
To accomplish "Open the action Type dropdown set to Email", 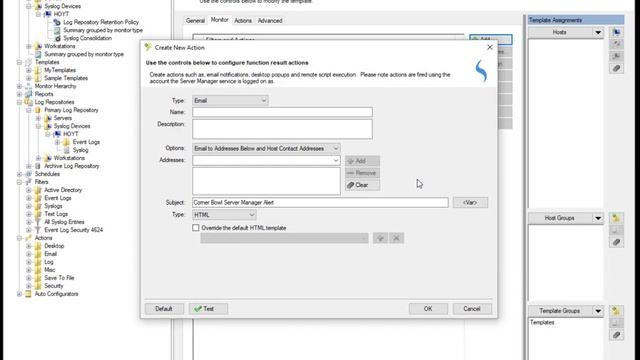I will tap(230, 100).
